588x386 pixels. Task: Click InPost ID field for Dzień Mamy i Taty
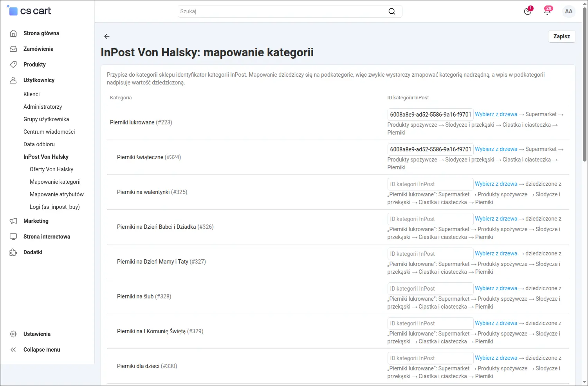[x=431, y=254]
